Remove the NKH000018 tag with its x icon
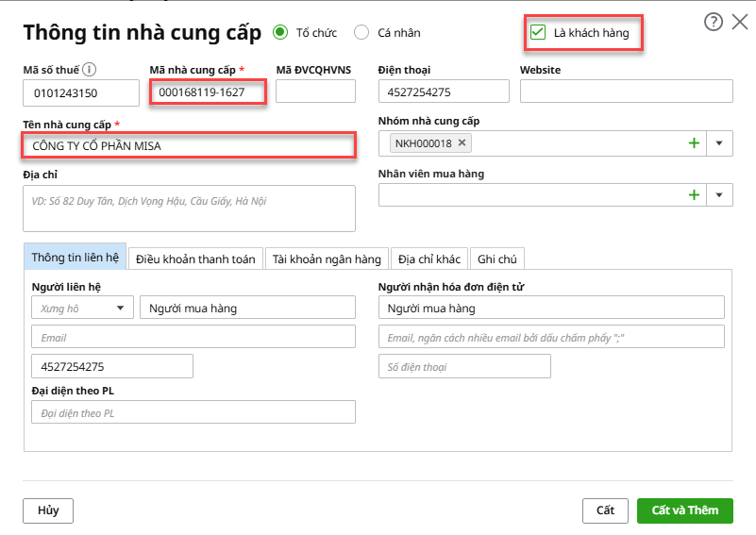 [462, 143]
